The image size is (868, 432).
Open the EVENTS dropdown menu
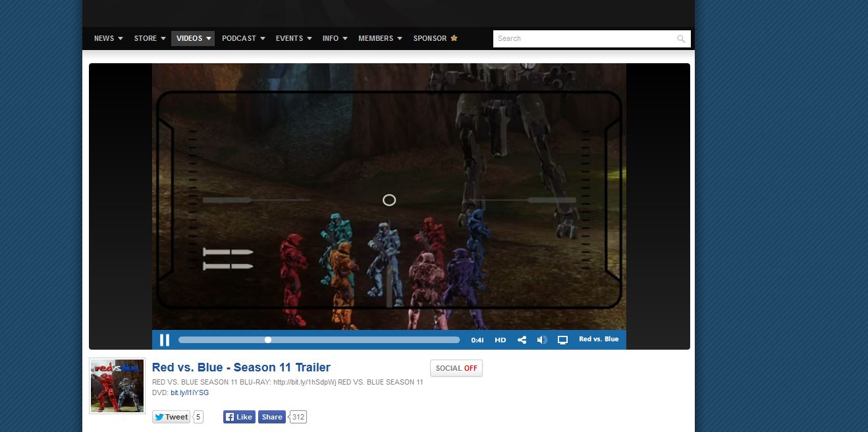294,38
